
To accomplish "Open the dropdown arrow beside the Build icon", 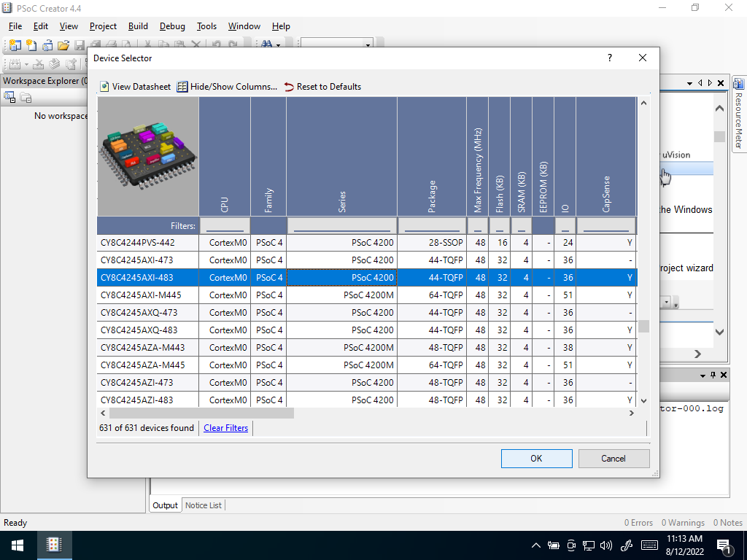I will tap(26, 64).
